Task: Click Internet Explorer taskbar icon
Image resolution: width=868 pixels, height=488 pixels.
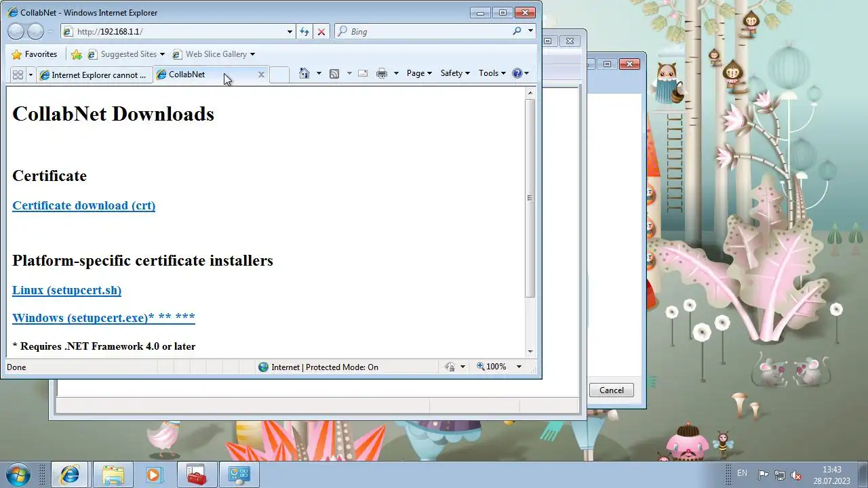Action: tap(69, 474)
